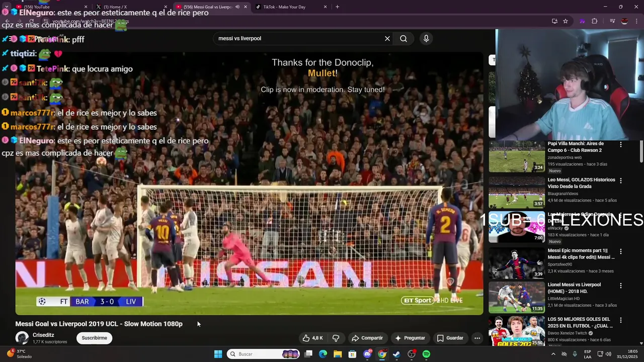The height and width of the screenshot is (362, 644).
Task: Open options menu for 'Lionel Messi vs Liverpool (HOME)'
Action: (620, 286)
